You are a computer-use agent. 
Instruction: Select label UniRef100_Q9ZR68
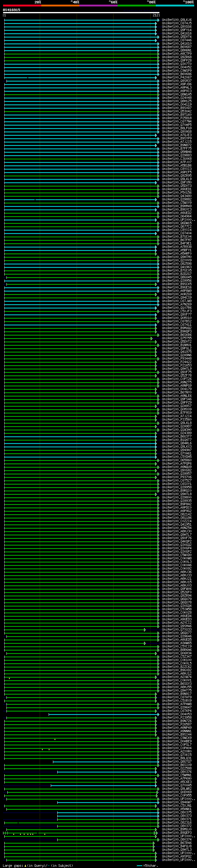tap(176, 57)
